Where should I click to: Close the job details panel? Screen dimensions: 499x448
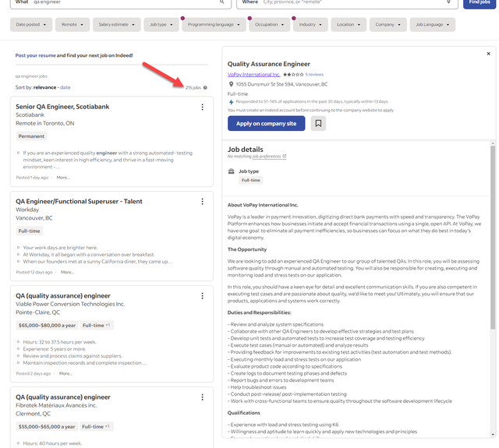point(489,54)
